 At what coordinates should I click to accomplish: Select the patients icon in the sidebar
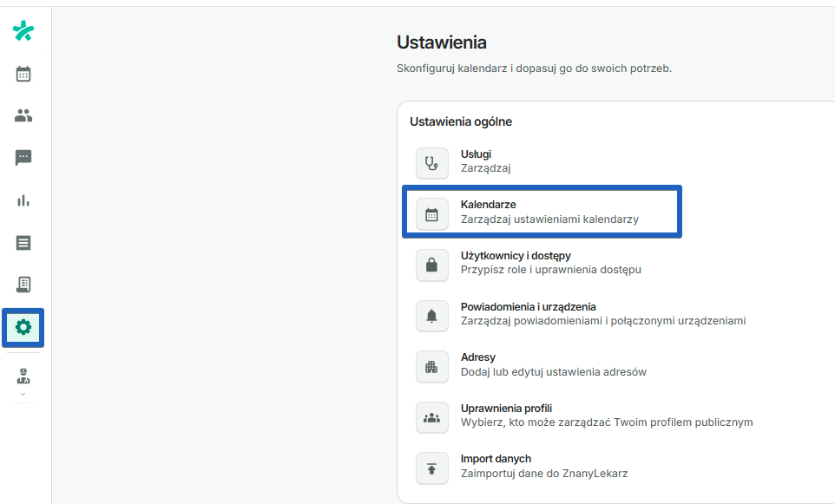[23, 115]
